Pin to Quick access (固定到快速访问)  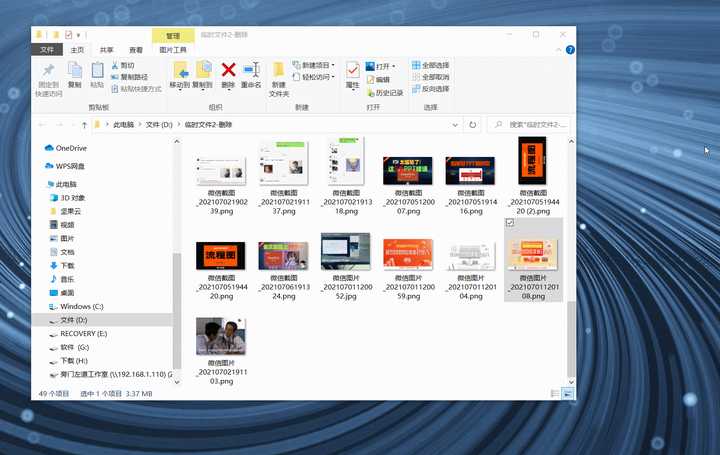[49, 80]
